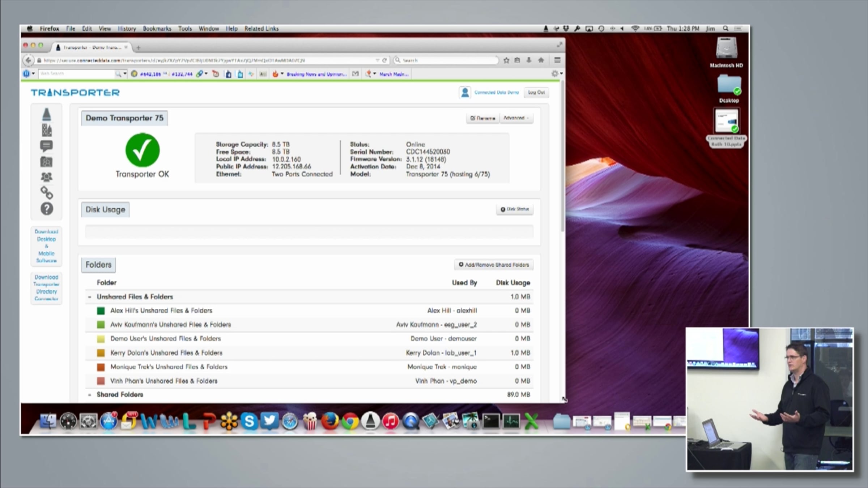Go to the Firefox home page
The height and width of the screenshot is (488, 868).
point(541,60)
